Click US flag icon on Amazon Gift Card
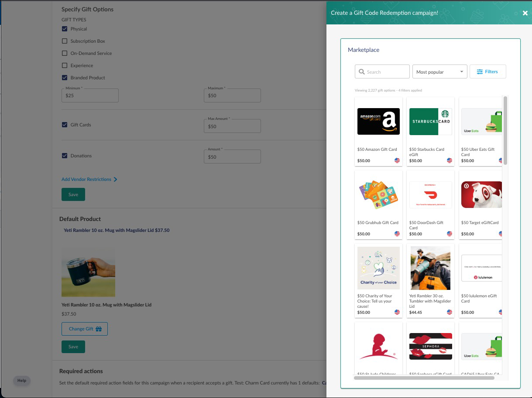Screen dimensions: 532x398 397,160
